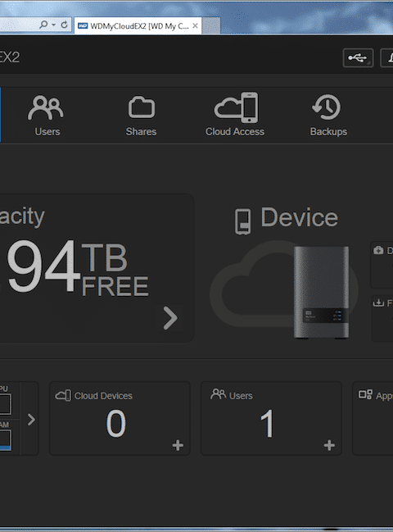Click the address bar search icon
This screenshot has width=393, height=532.
pos(43,25)
